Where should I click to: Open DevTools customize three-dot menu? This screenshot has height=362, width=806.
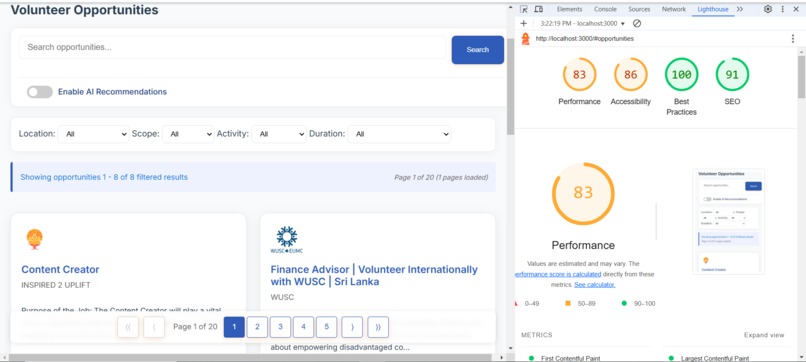click(x=783, y=9)
